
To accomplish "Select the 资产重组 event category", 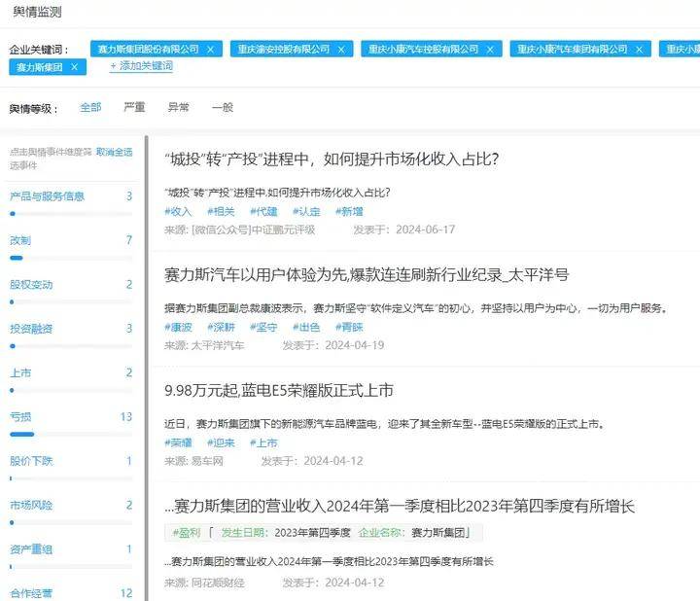I will [x=31, y=549].
